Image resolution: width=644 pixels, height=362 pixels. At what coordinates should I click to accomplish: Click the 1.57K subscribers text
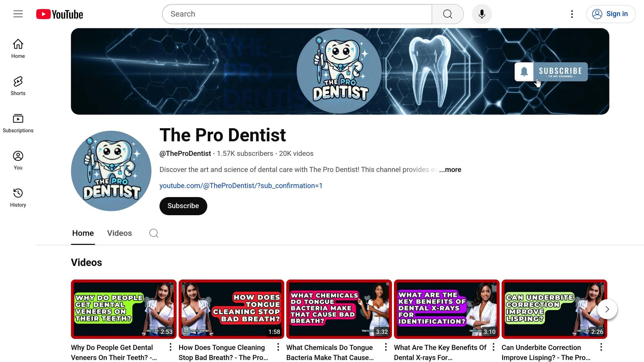click(x=245, y=154)
